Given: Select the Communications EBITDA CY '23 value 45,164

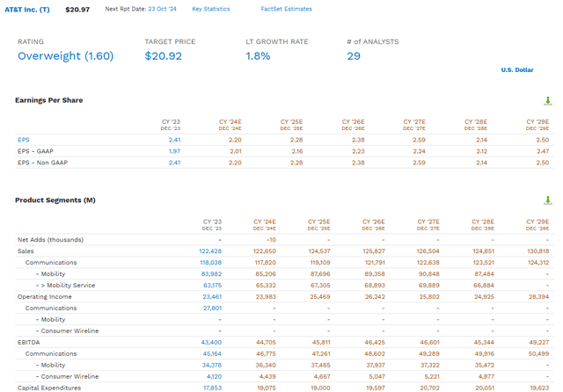Looking at the screenshot, I should coord(212,354).
